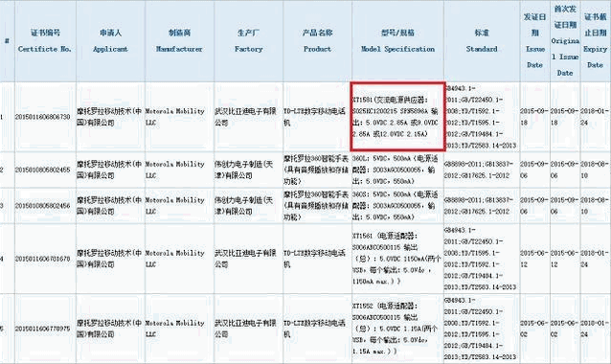Screen dimensions: 611x364
Task: Click the Applicant column header
Action: pos(110,41)
